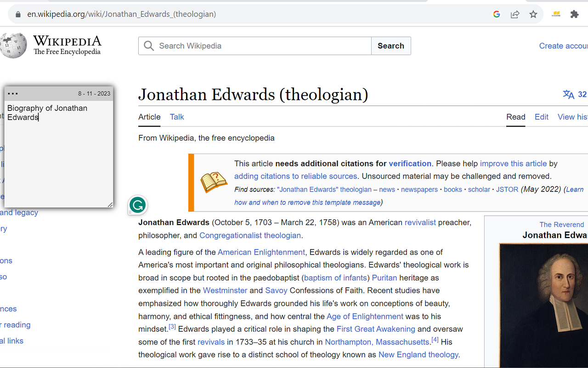
Task: Click the Wikipedia The Free Encyclopedia wordmark
Action: (x=67, y=46)
